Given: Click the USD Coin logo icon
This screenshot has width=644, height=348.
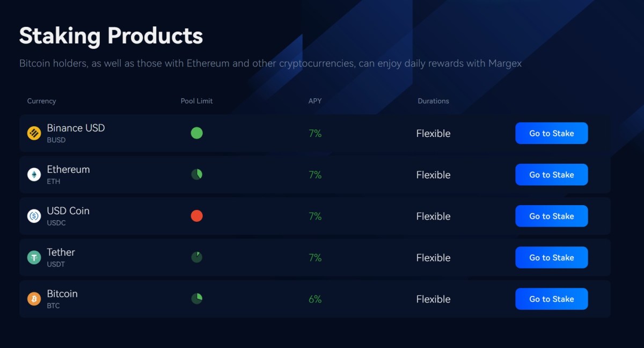Looking at the screenshot, I should coord(34,216).
